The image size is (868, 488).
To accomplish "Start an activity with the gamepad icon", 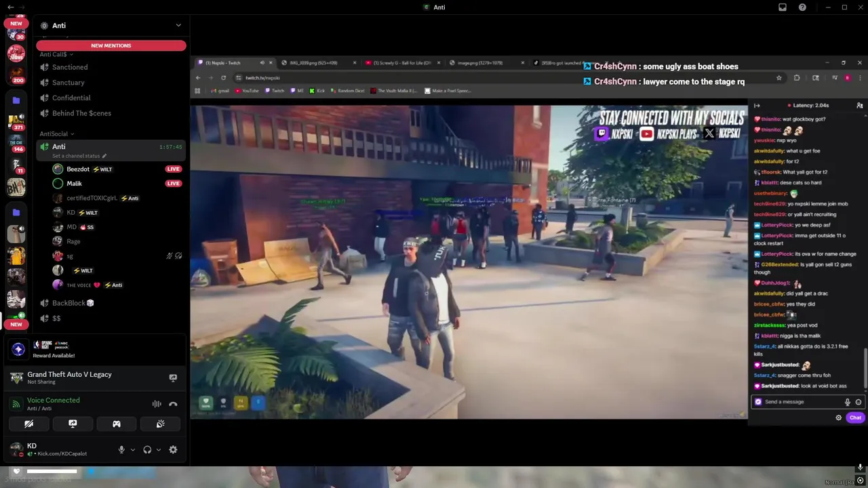I will 117,424.
